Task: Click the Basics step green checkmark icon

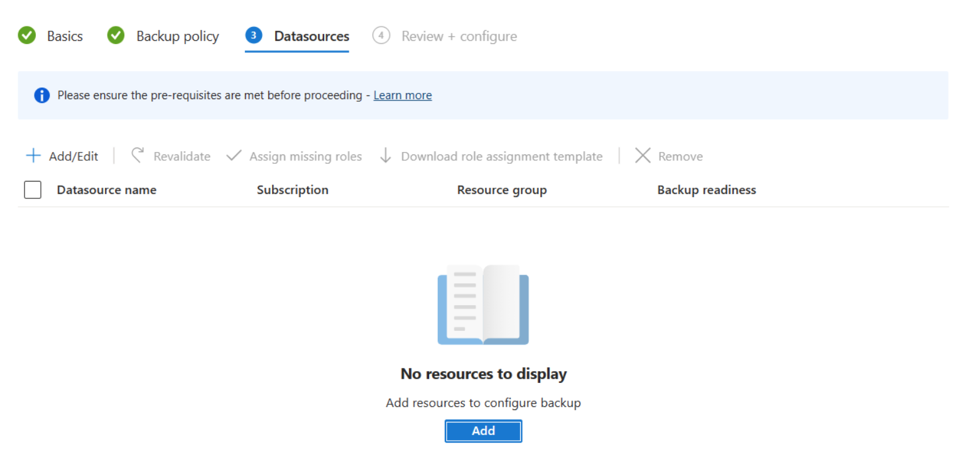Action: click(x=27, y=36)
